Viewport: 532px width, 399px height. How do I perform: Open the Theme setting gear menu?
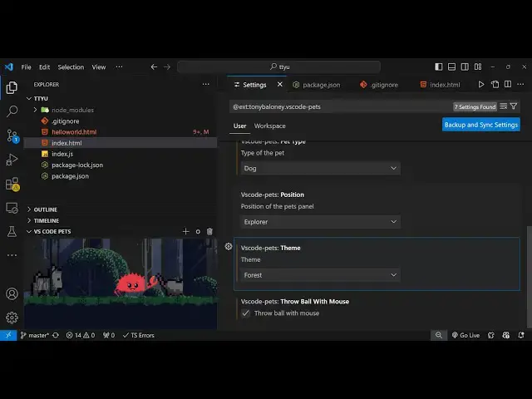(229, 247)
